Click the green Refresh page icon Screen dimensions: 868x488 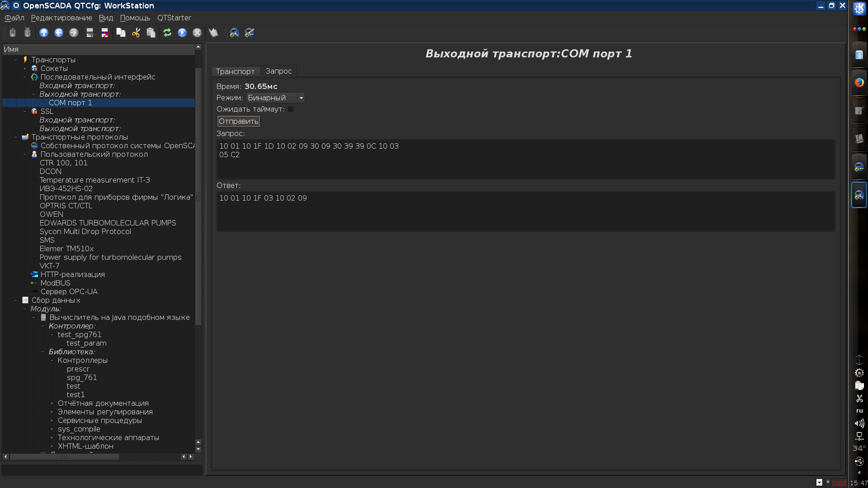click(x=167, y=33)
